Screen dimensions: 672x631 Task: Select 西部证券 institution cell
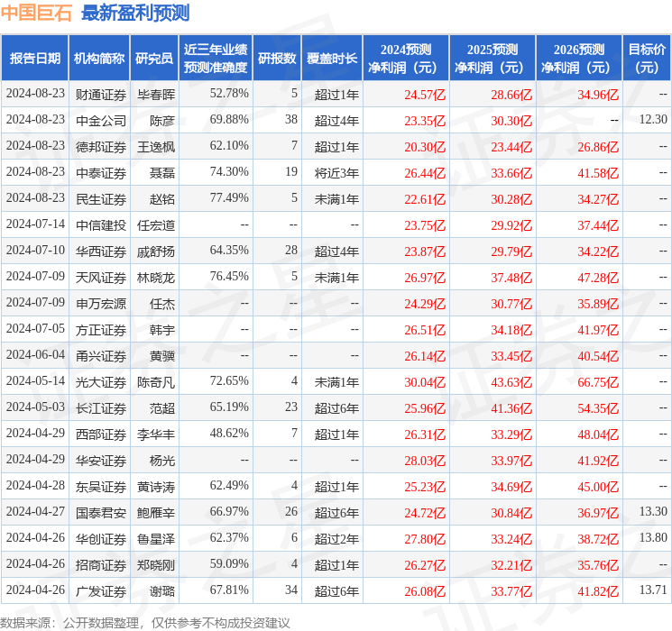pos(101,434)
